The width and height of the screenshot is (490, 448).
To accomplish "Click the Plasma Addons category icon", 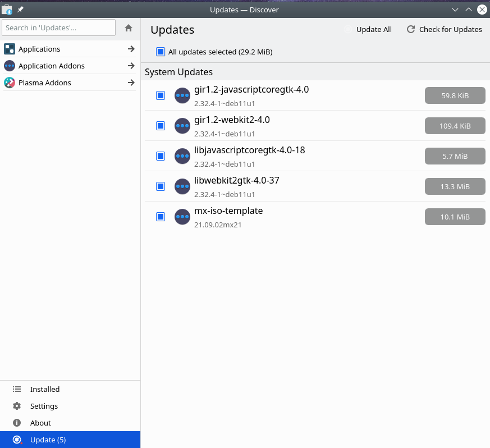I will click(x=10, y=83).
